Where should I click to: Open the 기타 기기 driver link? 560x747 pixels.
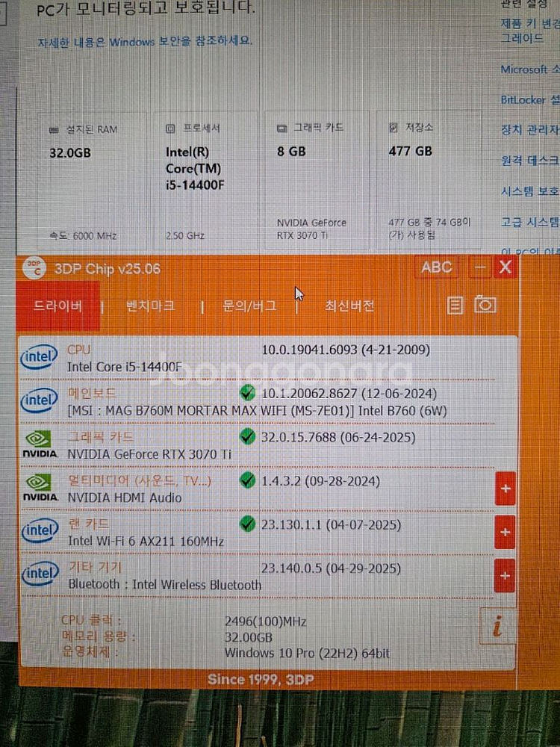[x=96, y=568]
